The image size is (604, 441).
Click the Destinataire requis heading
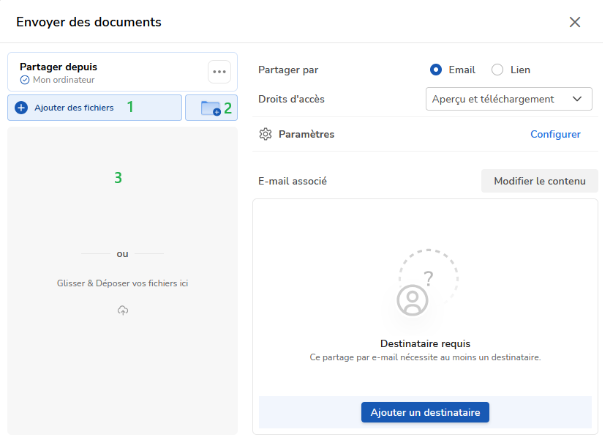(x=425, y=344)
